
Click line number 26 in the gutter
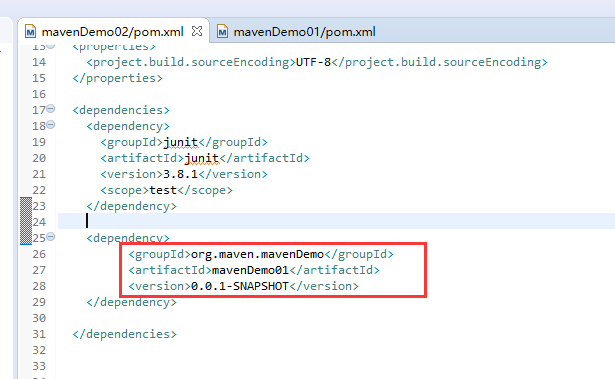click(39, 254)
